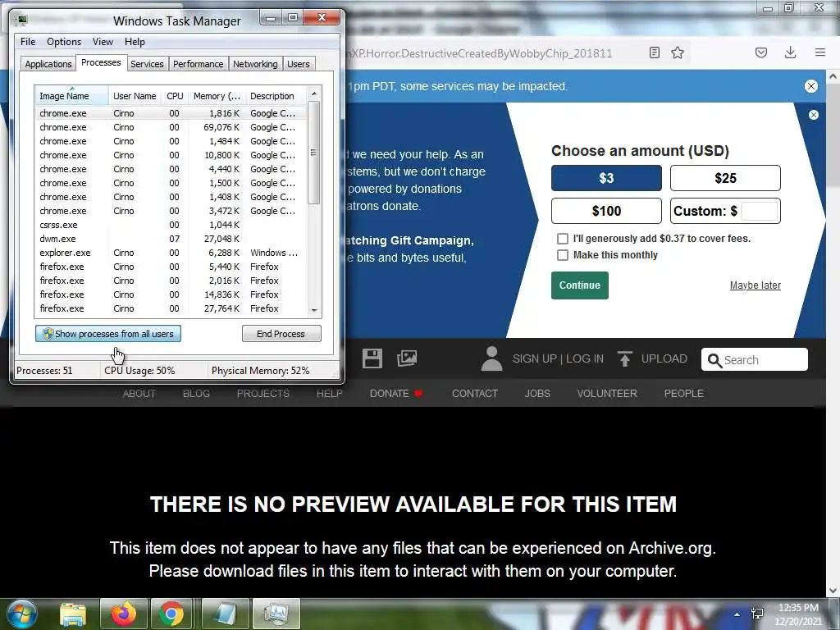Image resolution: width=840 pixels, height=630 pixels.
Task: Switch to the Applications tab
Action: (x=48, y=64)
